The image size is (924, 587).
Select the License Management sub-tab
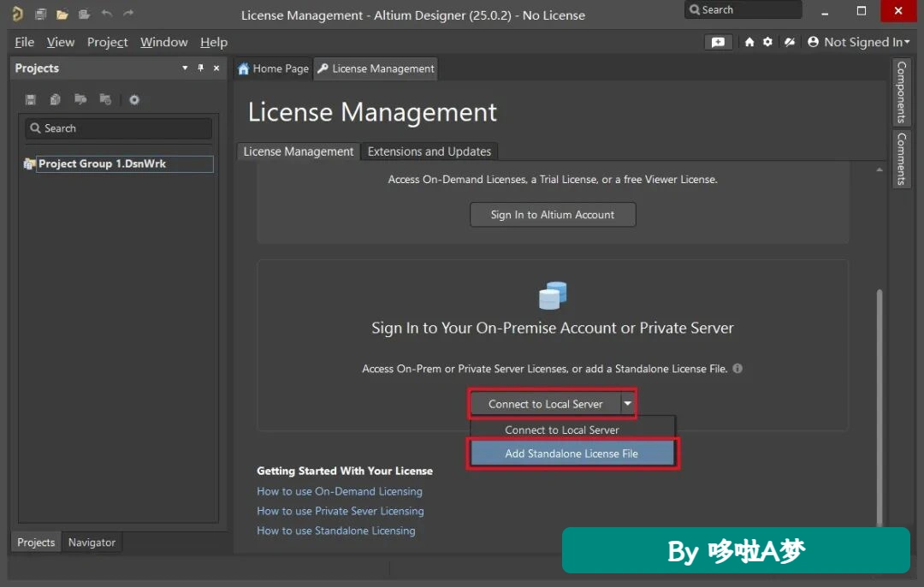[x=299, y=151]
